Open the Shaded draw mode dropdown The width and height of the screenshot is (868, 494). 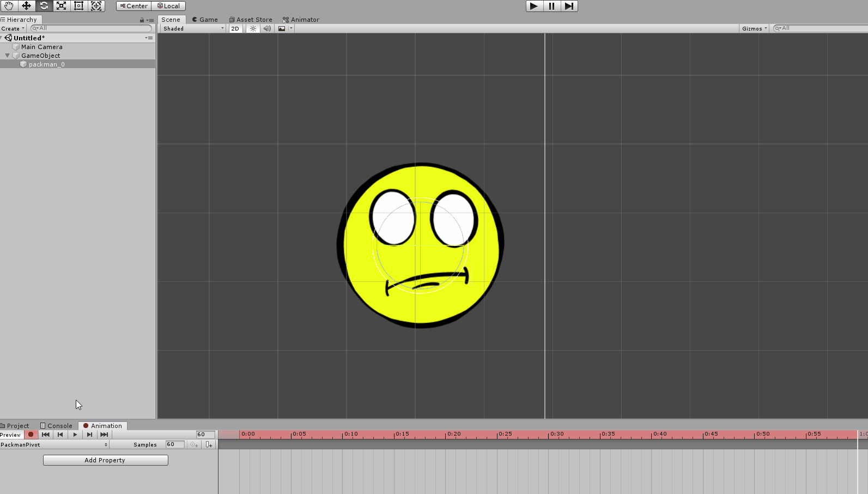193,28
